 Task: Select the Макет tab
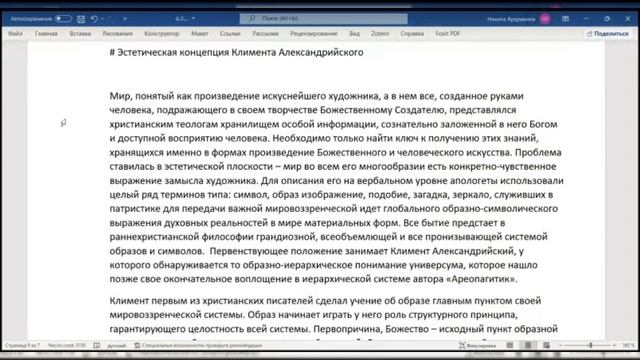coord(200,33)
